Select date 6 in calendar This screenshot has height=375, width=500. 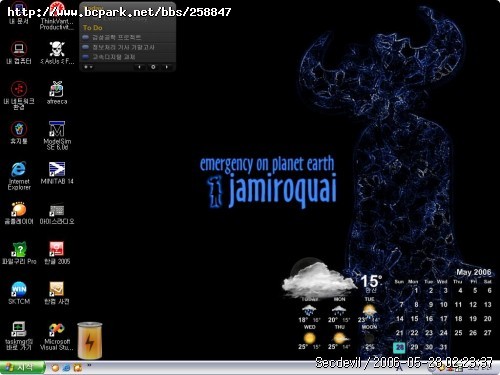[489, 290]
